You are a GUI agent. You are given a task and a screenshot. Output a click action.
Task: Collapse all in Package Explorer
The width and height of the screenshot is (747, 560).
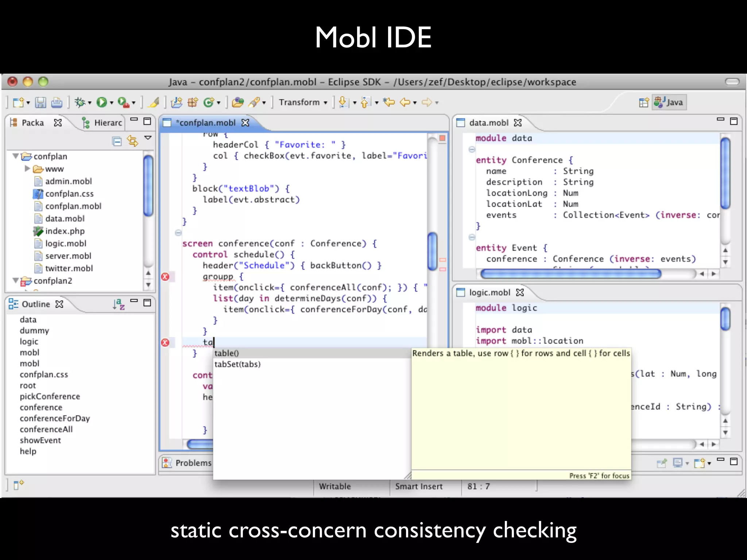click(117, 141)
